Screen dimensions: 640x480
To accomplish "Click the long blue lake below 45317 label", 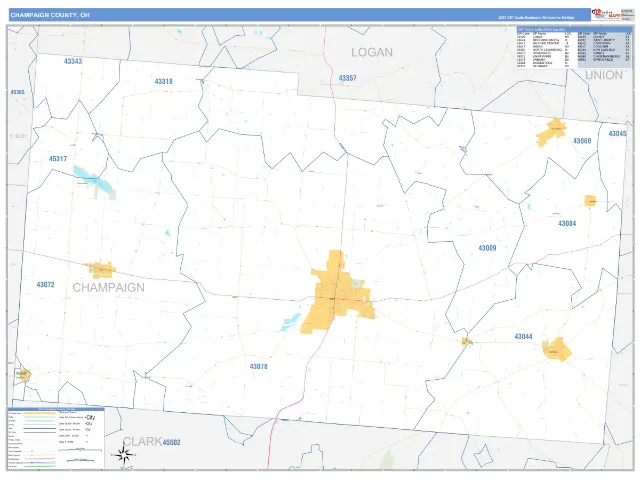I will coord(93,179).
